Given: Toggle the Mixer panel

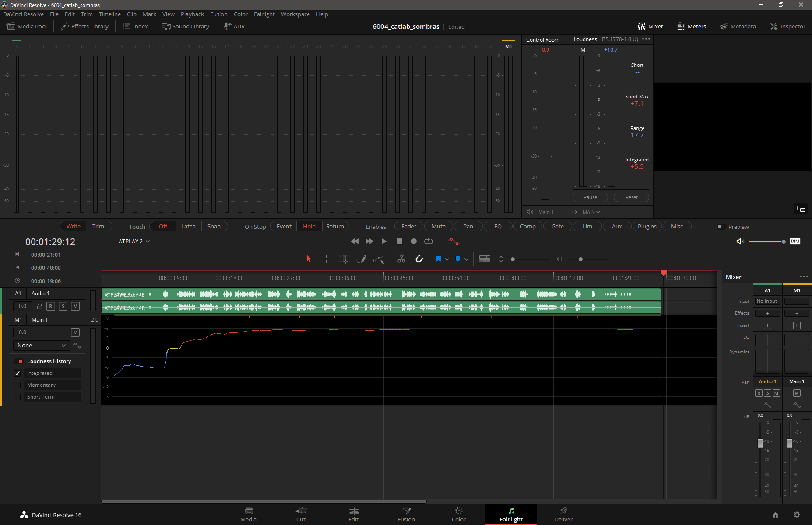Looking at the screenshot, I should (x=650, y=26).
